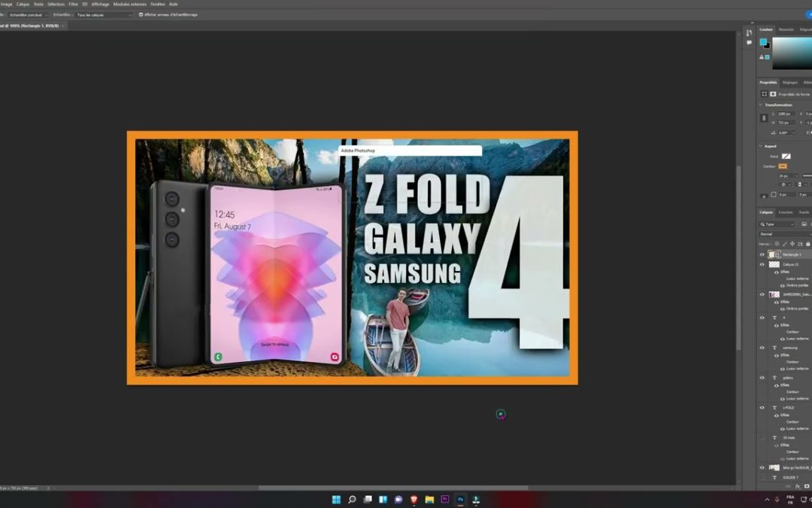Switch to the Calques tab
The image size is (812, 508).
[x=766, y=212]
